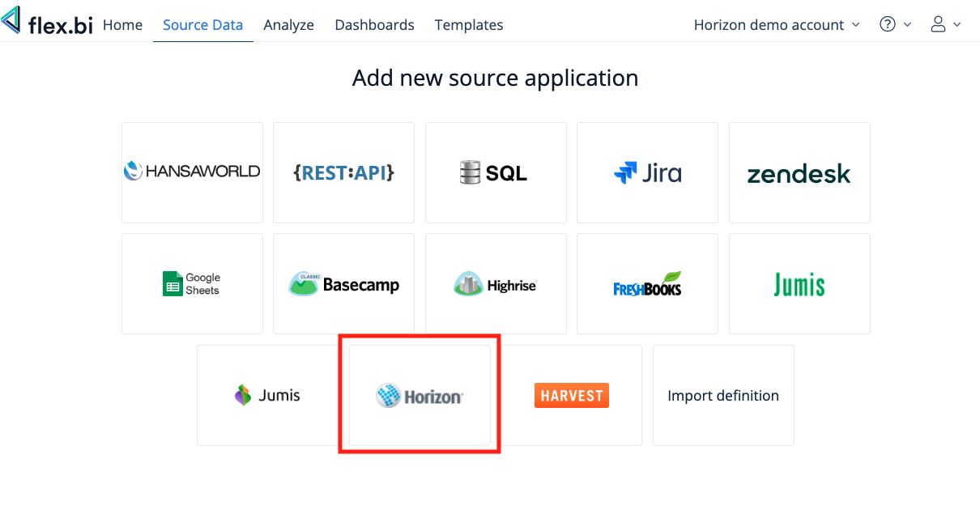Pick the Highrise source application
The width and height of the screenshot is (980, 518).
[496, 283]
